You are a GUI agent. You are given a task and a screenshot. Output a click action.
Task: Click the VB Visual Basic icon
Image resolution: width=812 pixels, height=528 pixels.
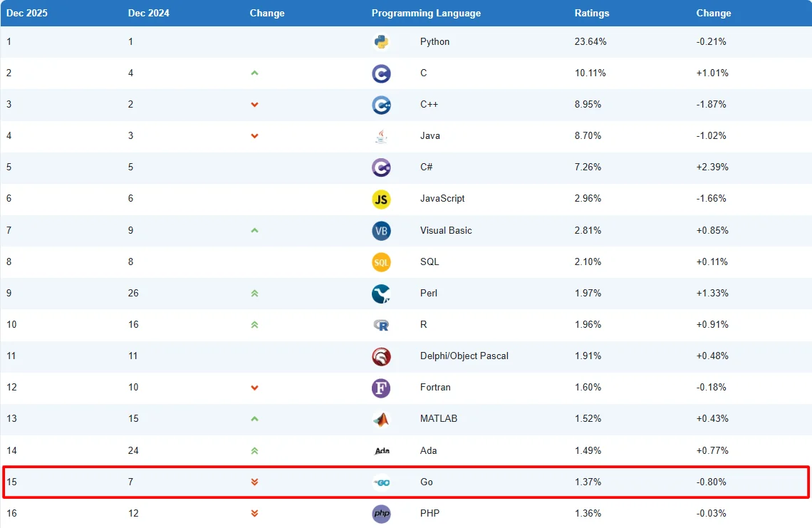pos(381,231)
